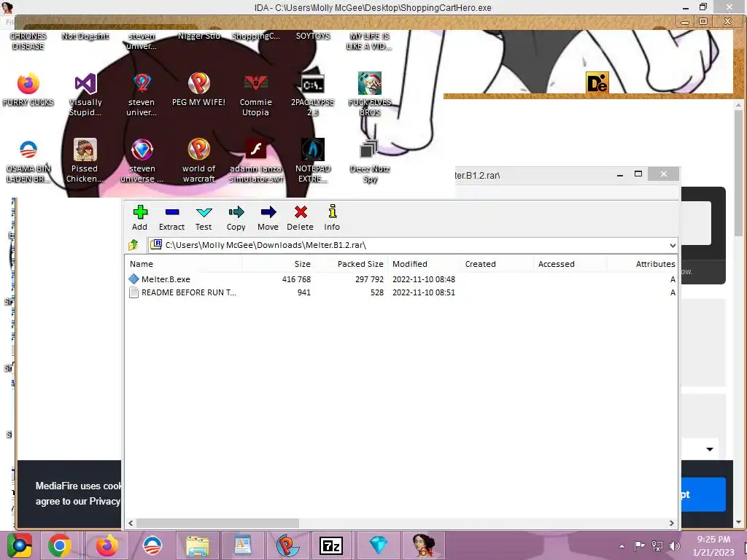
Task: Click the document editor taskbar icon
Action: pyautogui.click(x=242, y=545)
